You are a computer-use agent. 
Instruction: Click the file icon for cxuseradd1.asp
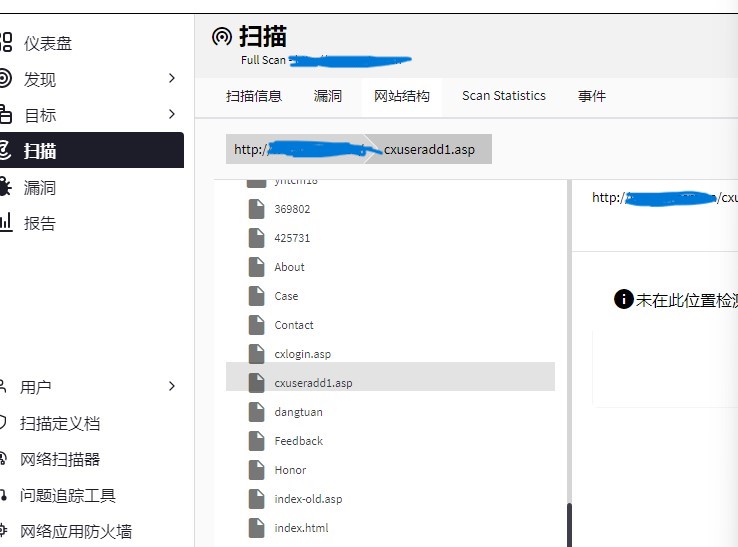257,383
